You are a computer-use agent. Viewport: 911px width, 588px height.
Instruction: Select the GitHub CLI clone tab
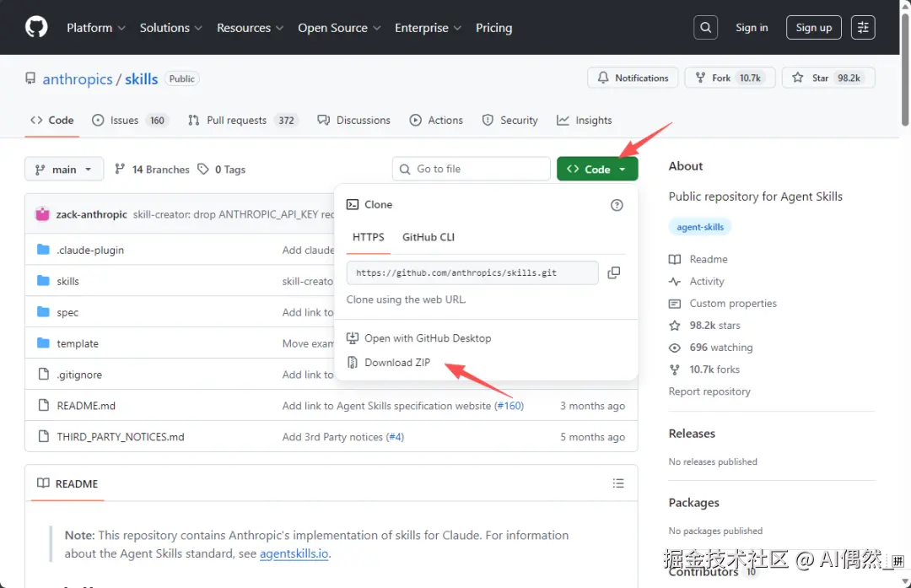point(429,237)
